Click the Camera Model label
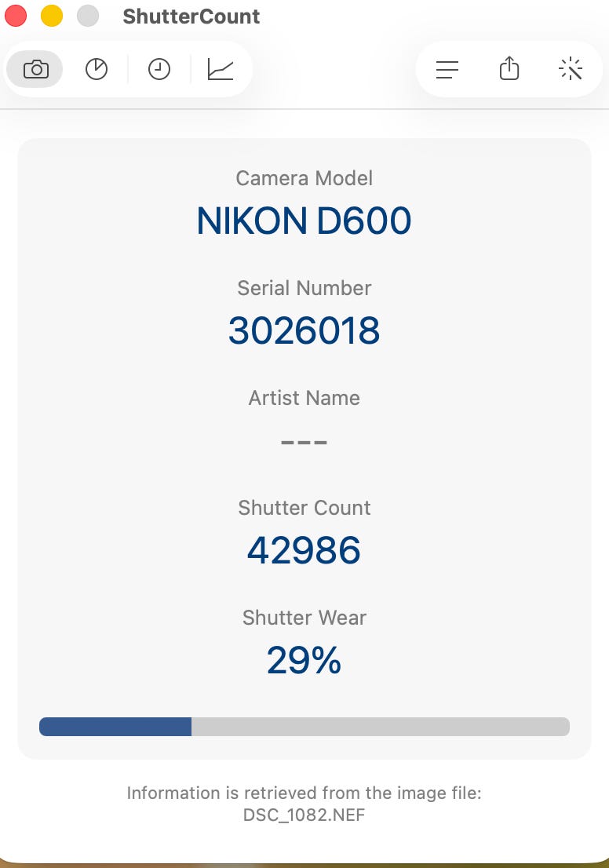The width and height of the screenshot is (609, 868). (x=304, y=178)
